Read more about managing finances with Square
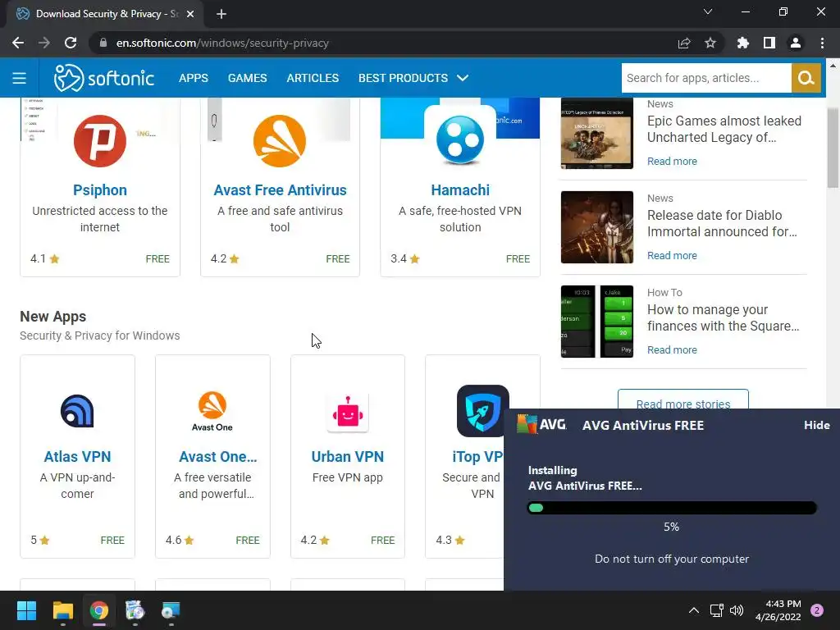Screen dimensions: 840x630 click(672, 349)
